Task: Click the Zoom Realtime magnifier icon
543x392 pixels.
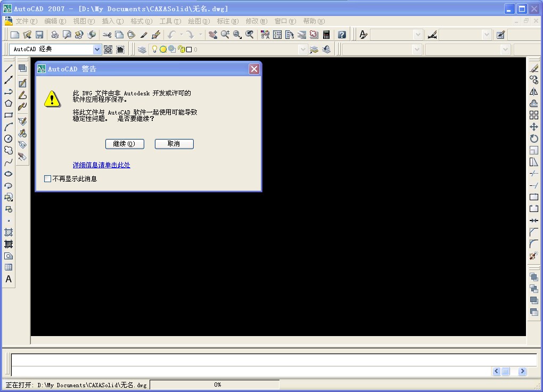Action: tap(225, 35)
